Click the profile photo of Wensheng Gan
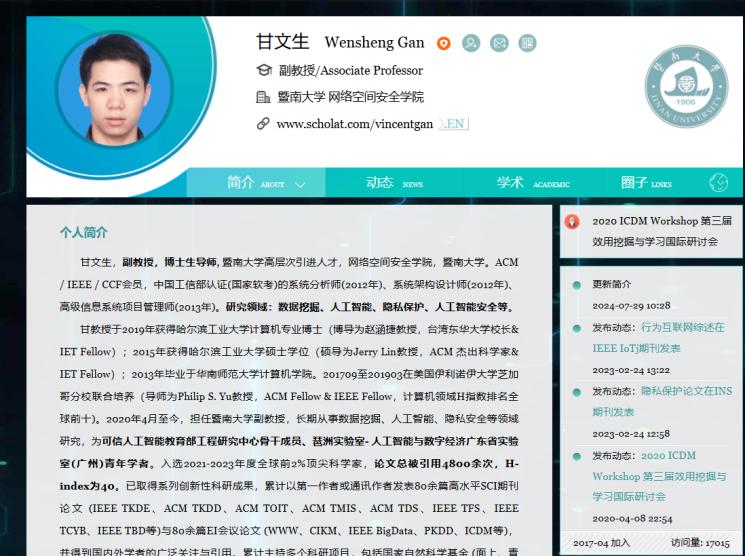The height and width of the screenshot is (556, 745). 115,89
